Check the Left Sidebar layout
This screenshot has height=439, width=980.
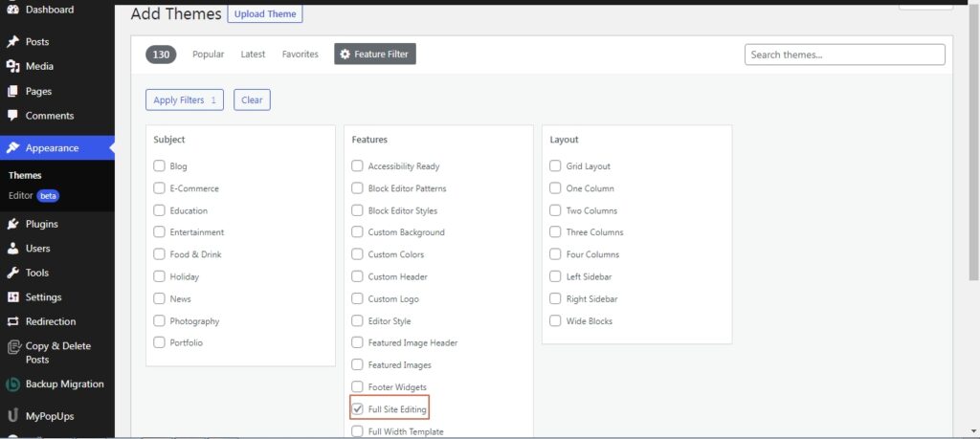point(555,276)
